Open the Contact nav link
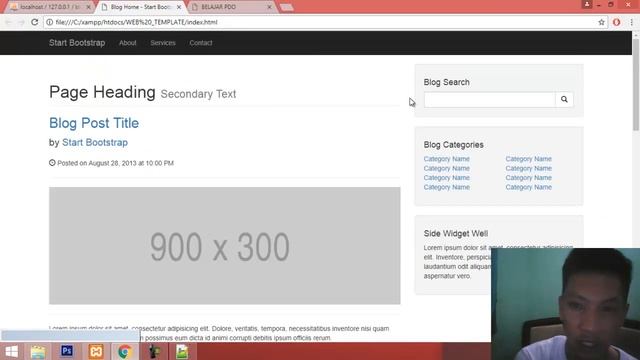This screenshot has width=640, height=360. click(x=201, y=43)
